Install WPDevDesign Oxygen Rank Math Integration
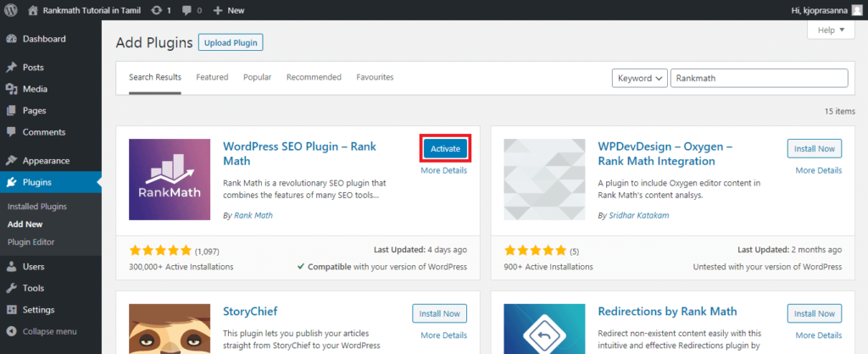This screenshot has height=354, width=868. click(815, 148)
